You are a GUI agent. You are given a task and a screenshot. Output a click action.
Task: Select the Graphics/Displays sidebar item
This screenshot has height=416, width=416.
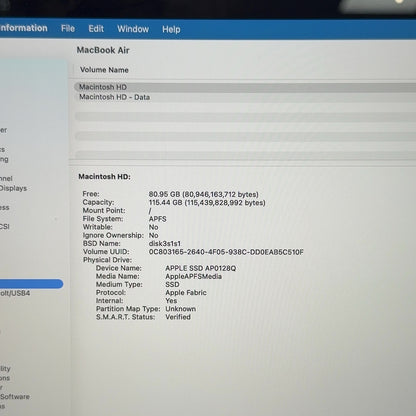tap(13, 188)
